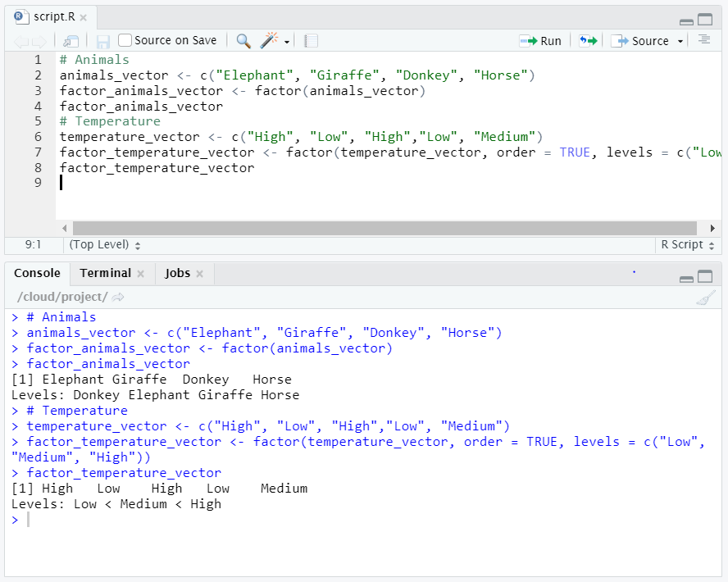Open code tools dropdown arrow
Viewport: 728px width, 582px height.
click(287, 42)
